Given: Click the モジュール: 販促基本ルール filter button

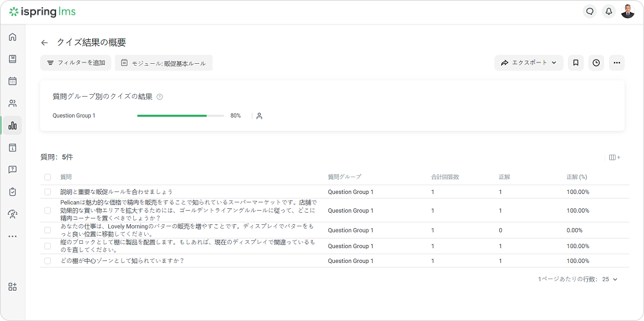Looking at the screenshot, I should click(164, 63).
